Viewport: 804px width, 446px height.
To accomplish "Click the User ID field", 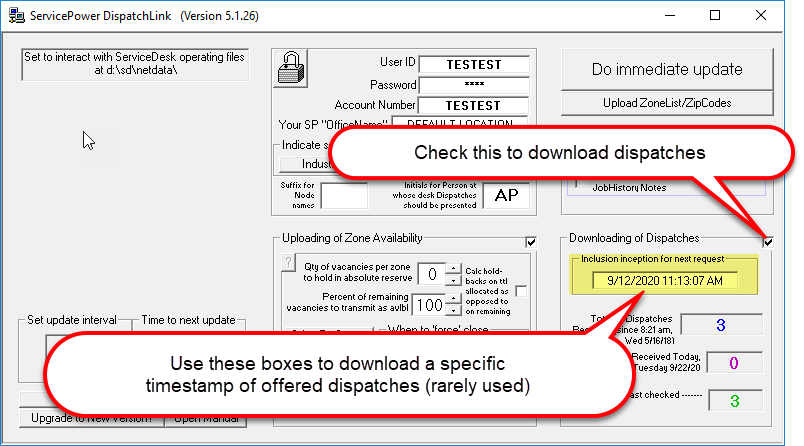I will (x=474, y=65).
